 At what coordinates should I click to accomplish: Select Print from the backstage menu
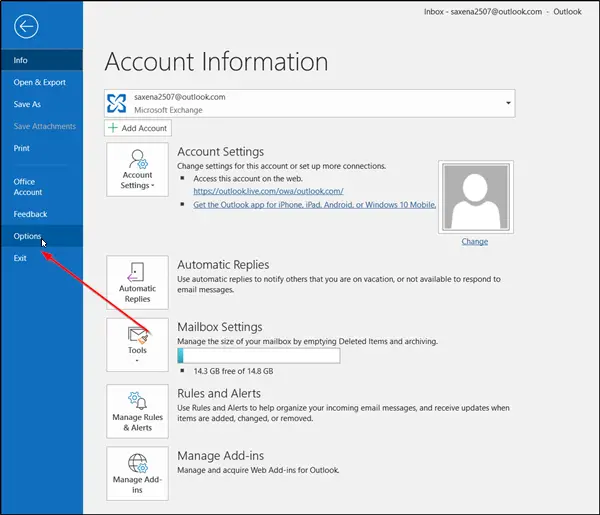click(x=22, y=148)
